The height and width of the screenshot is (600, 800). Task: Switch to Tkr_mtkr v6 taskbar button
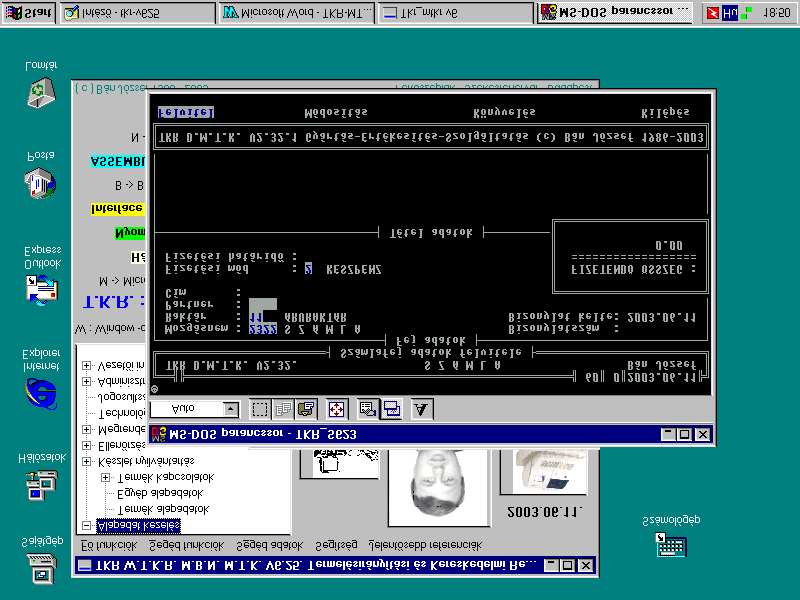pos(456,13)
